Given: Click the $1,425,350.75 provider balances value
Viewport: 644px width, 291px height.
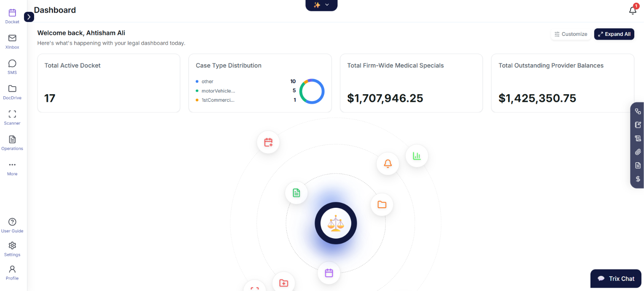Looking at the screenshot, I should click(537, 98).
